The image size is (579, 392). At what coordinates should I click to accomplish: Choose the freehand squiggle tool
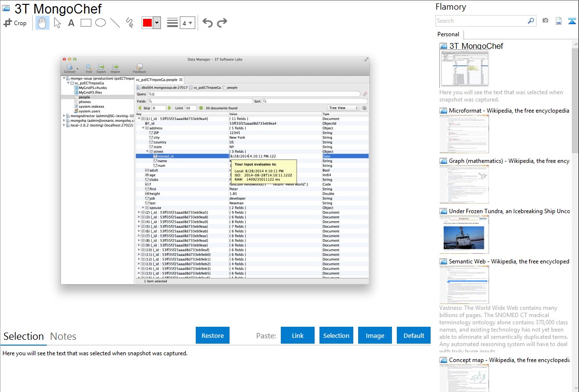click(130, 23)
